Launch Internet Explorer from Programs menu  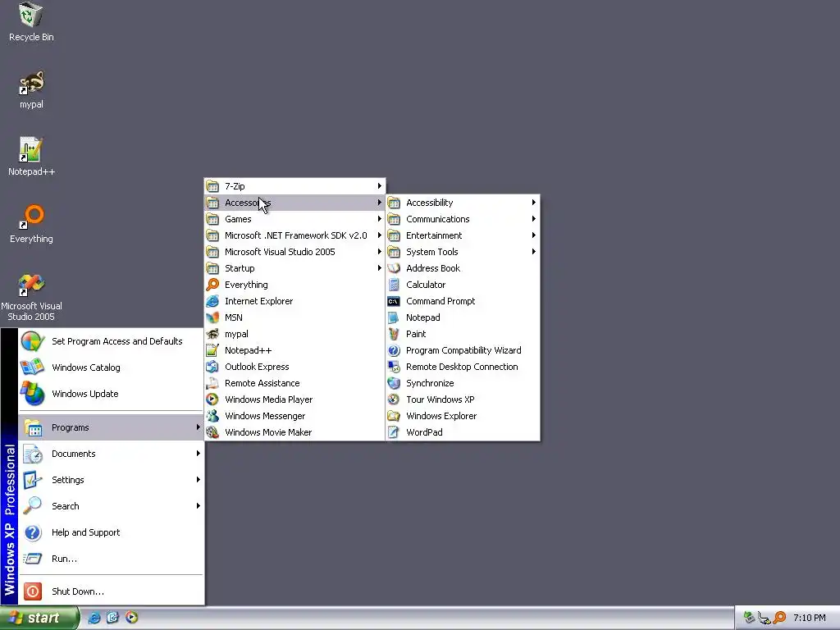[294, 301]
